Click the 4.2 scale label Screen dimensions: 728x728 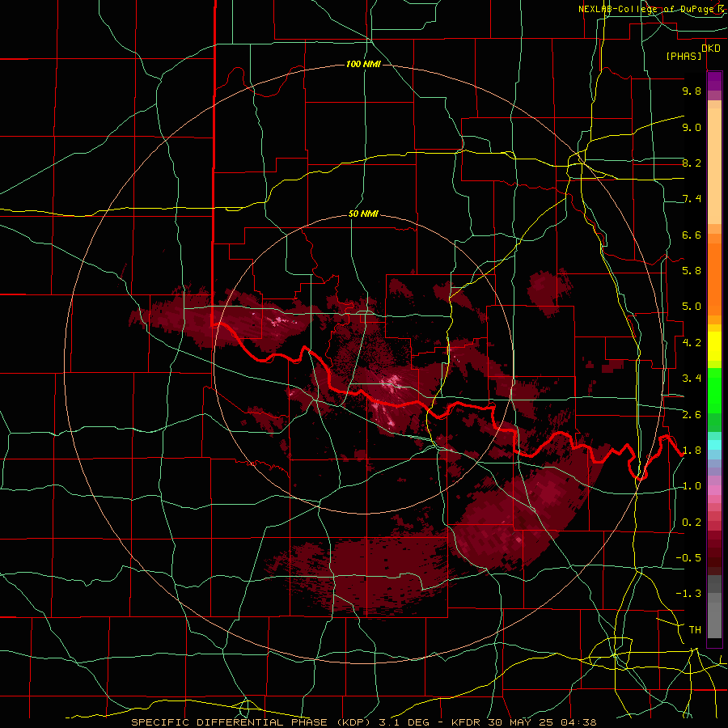pyautogui.click(x=692, y=343)
